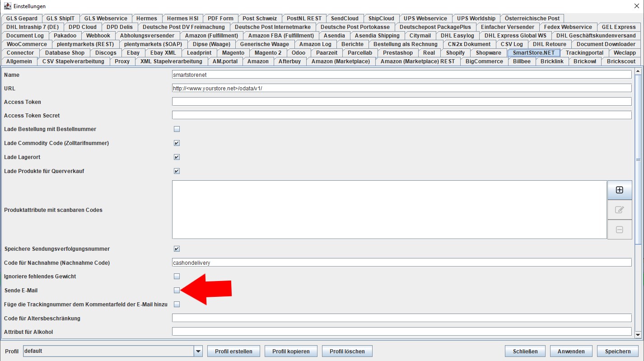Enable Ignoriere fehlendes Gewicht checkbox

pos(177,277)
